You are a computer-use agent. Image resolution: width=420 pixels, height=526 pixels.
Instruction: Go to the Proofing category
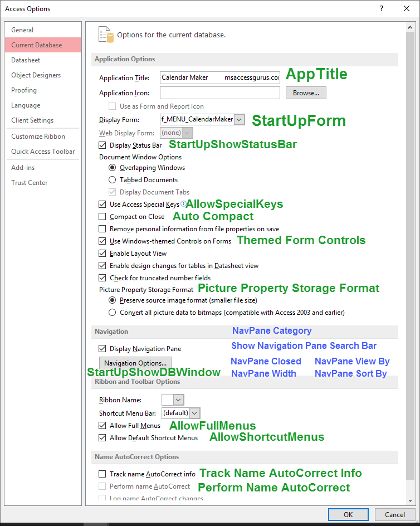[x=43, y=90]
